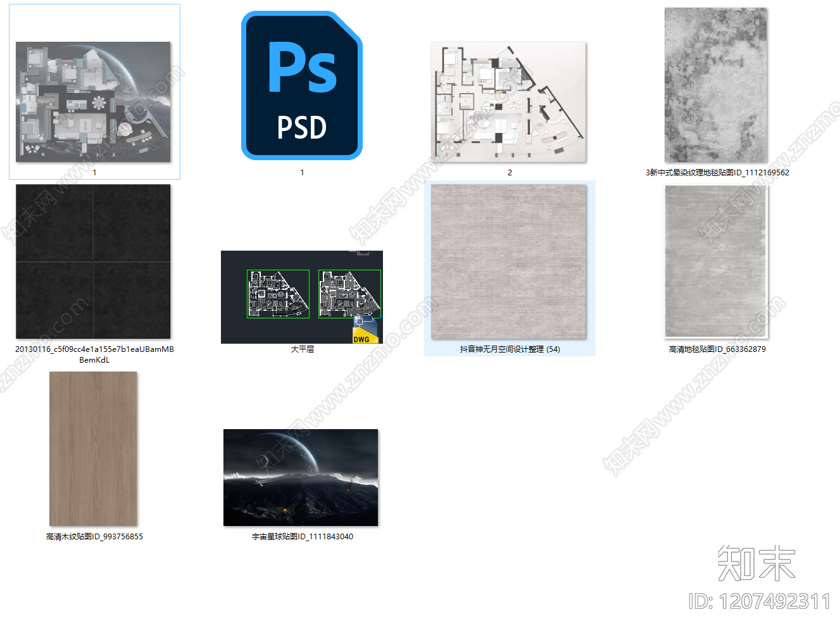
Task: Select the 高清木纹贴图 wood grain thumbnail
Action: (93, 449)
